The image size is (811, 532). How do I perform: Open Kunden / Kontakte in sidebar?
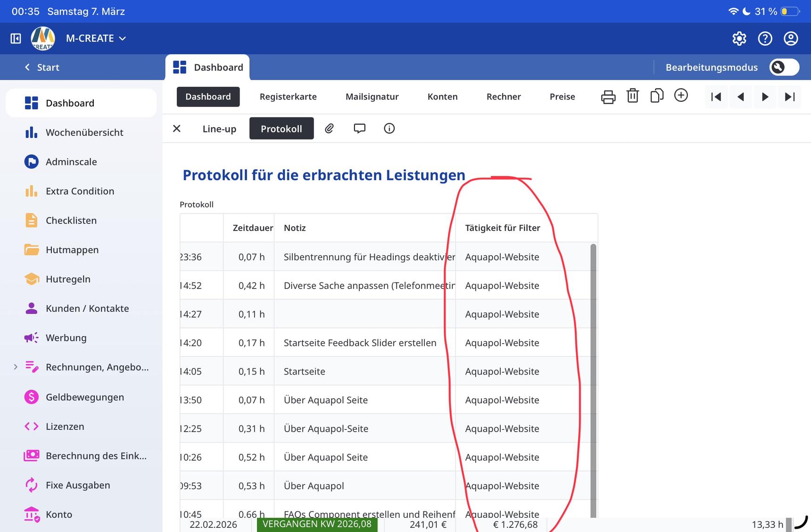87,309
